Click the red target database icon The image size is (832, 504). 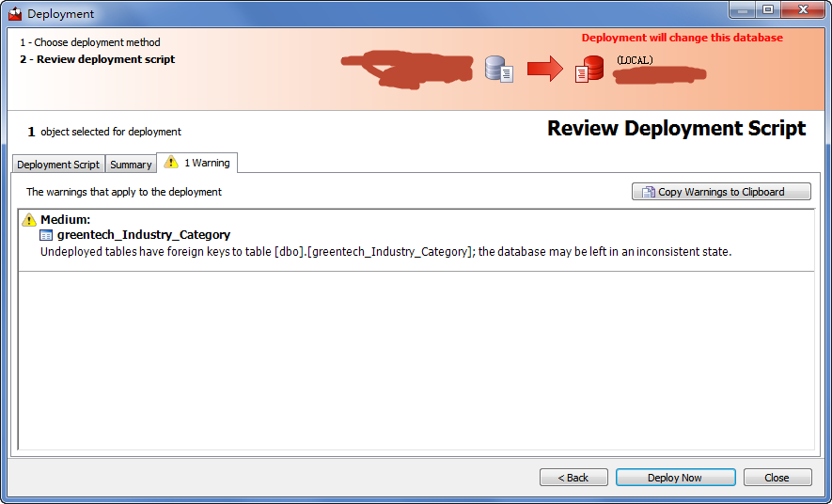(x=589, y=69)
